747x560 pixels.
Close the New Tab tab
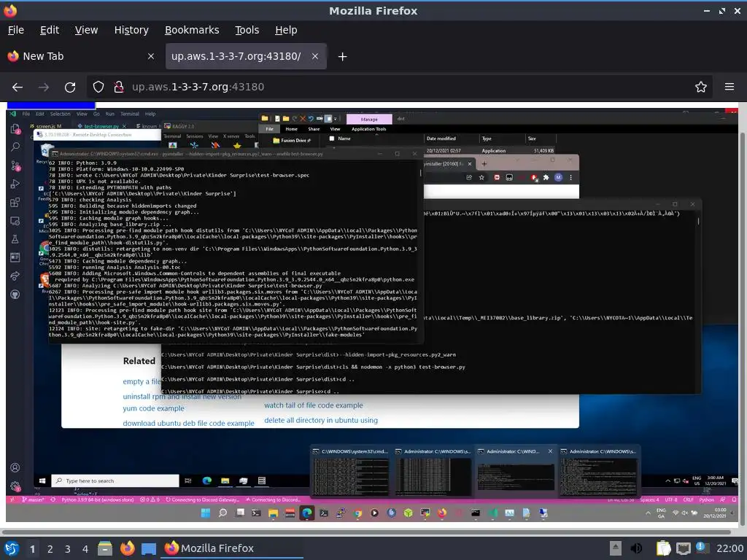pyautogui.click(x=151, y=56)
